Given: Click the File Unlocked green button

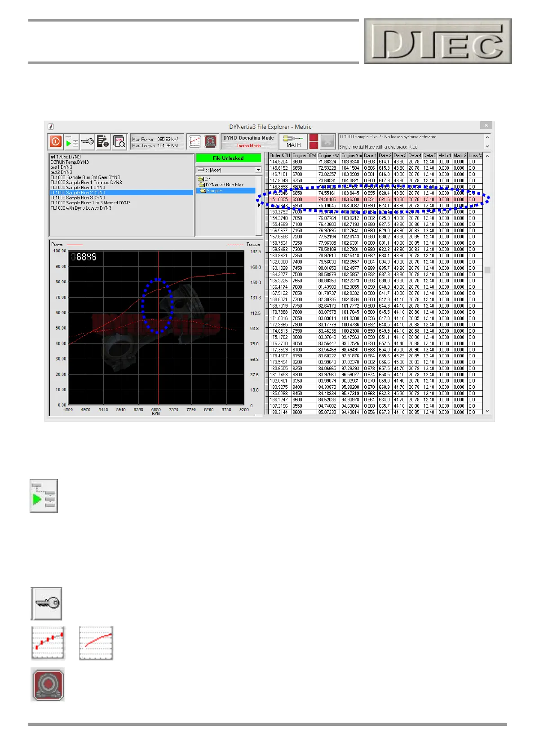Looking at the screenshot, I should click(x=228, y=158).
